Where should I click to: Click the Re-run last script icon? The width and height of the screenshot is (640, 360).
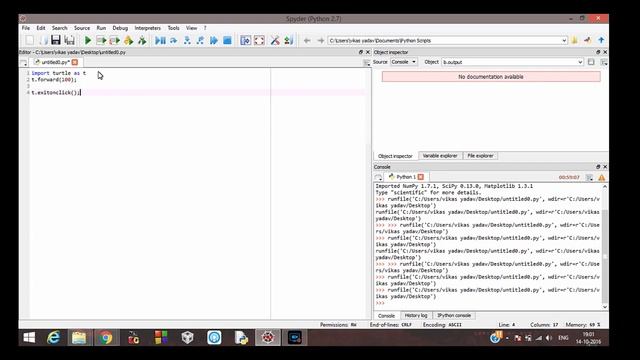click(142, 40)
